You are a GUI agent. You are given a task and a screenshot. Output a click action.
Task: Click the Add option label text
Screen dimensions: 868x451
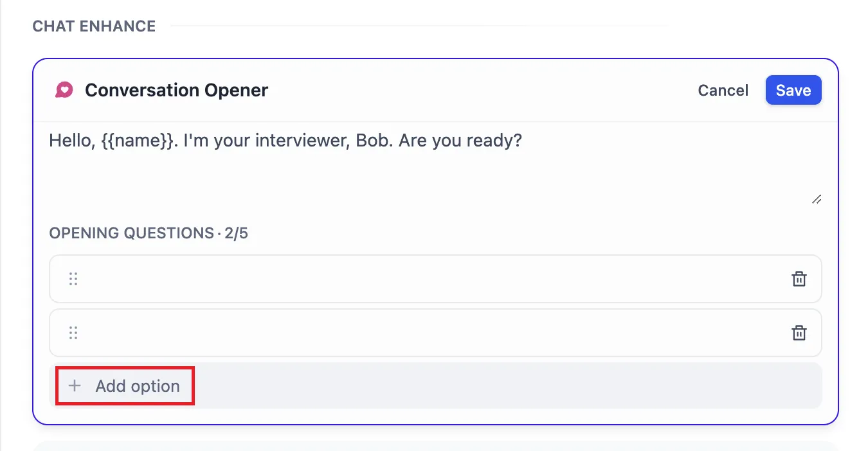(x=138, y=386)
